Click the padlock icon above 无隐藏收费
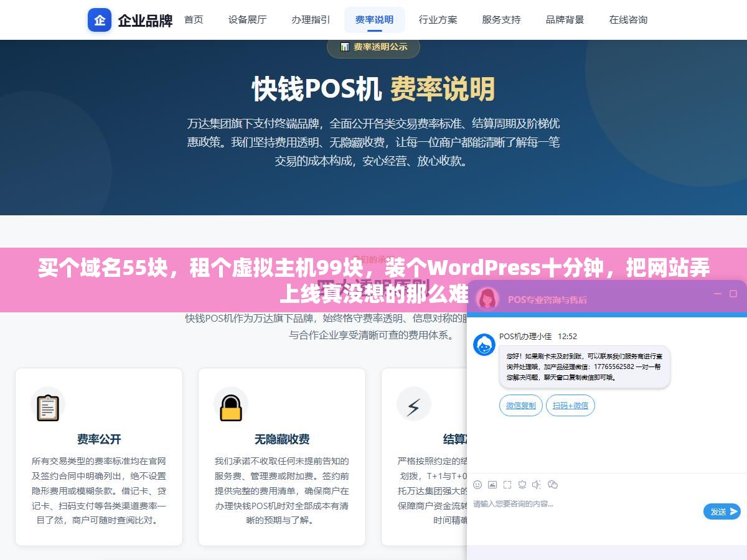Viewport: 747px width, 560px height. tap(231, 408)
